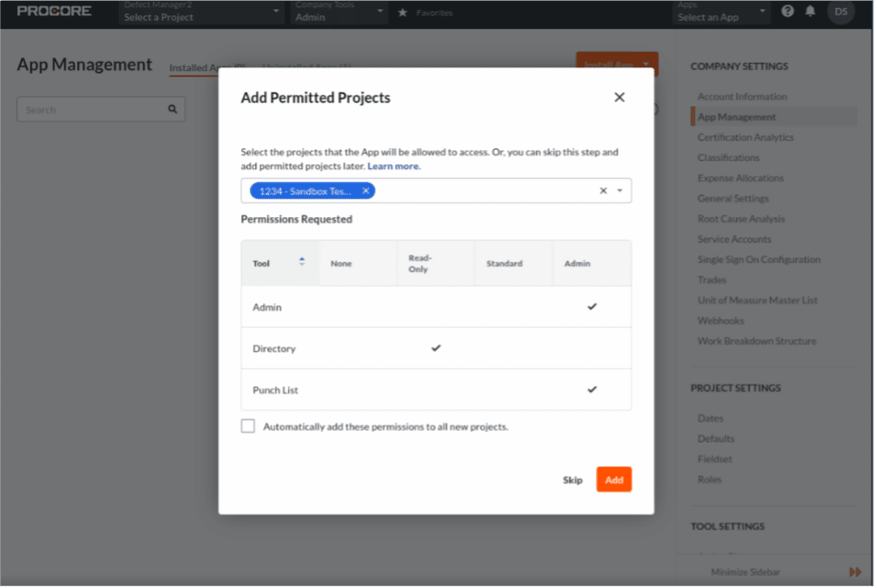Open Expense Allocations settings

[x=742, y=178]
